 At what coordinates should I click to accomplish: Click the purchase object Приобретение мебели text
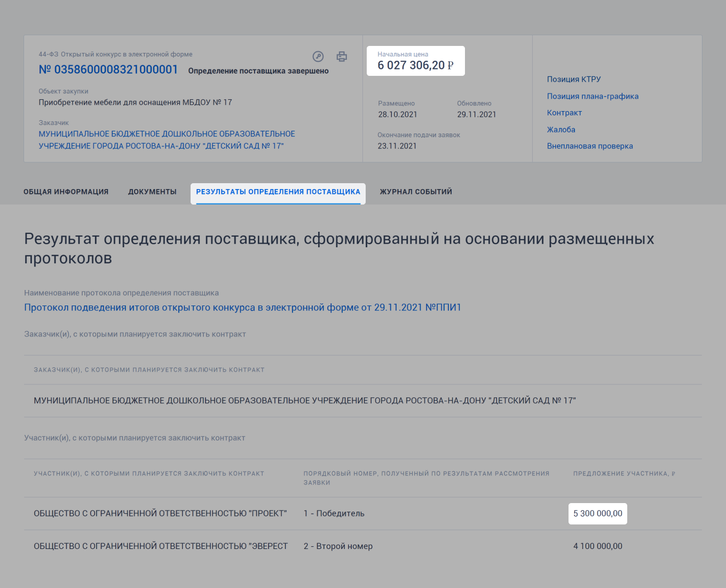(x=135, y=102)
